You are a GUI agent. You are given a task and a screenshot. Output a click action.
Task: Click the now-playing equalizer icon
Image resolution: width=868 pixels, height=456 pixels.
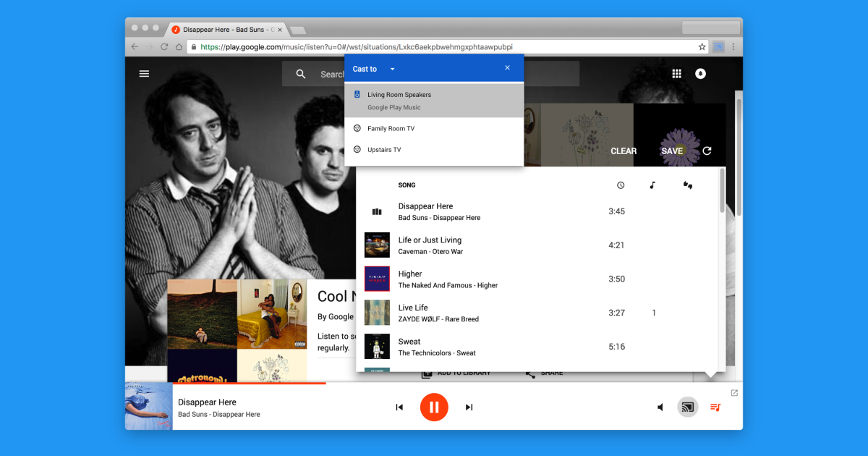click(377, 212)
